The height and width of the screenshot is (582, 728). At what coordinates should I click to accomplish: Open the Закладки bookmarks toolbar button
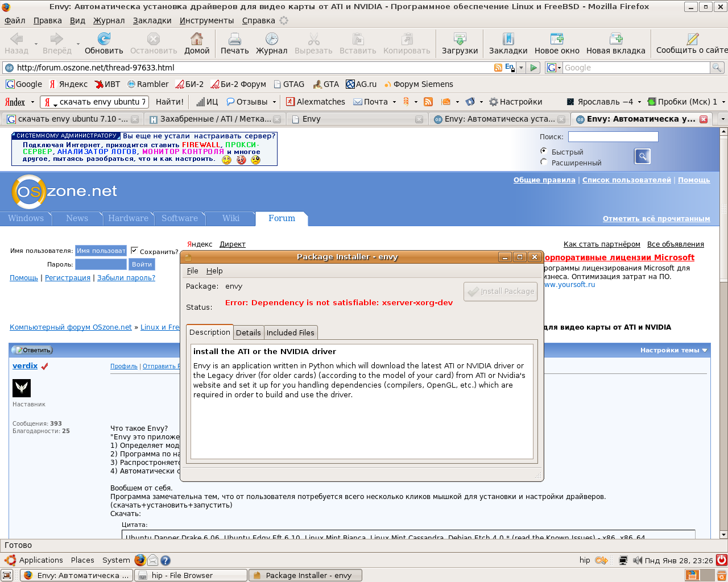[508, 43]
